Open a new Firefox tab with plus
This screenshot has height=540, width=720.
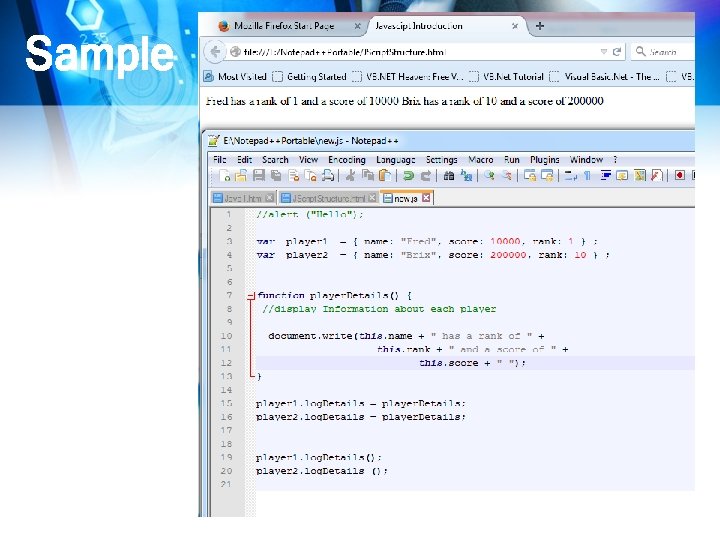(x=540, y=26)
